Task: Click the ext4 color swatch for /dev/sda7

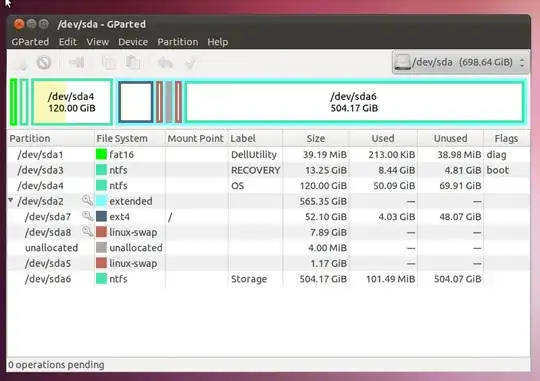Action: pyautogui.click(x=101, y=217)
